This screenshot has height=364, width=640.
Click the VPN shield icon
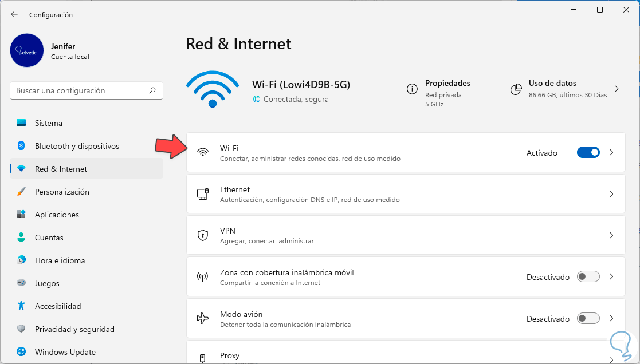202,235
